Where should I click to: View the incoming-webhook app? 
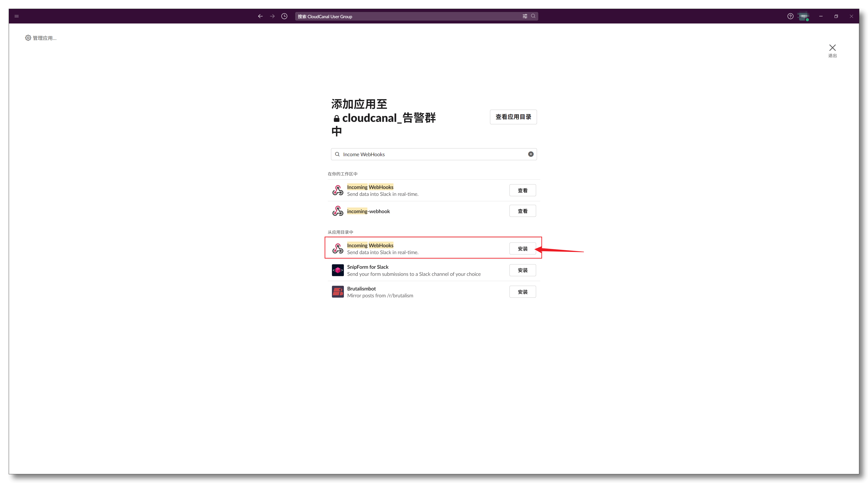pyautogui.click(x=522, y=211)
